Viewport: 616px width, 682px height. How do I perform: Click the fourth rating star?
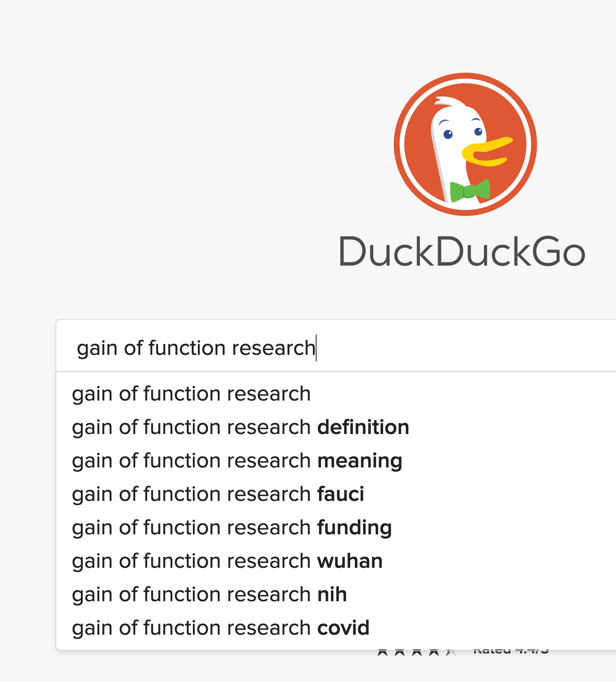tap(434, 652)
